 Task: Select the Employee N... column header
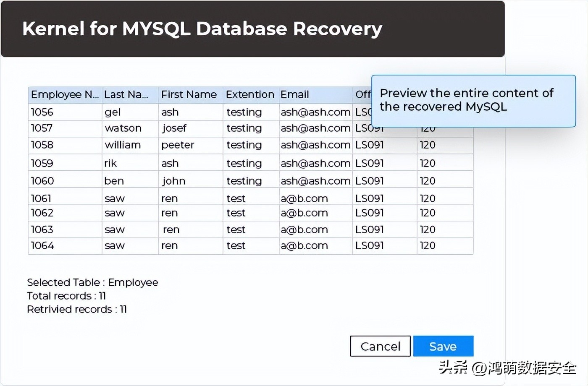pos(65,95)
